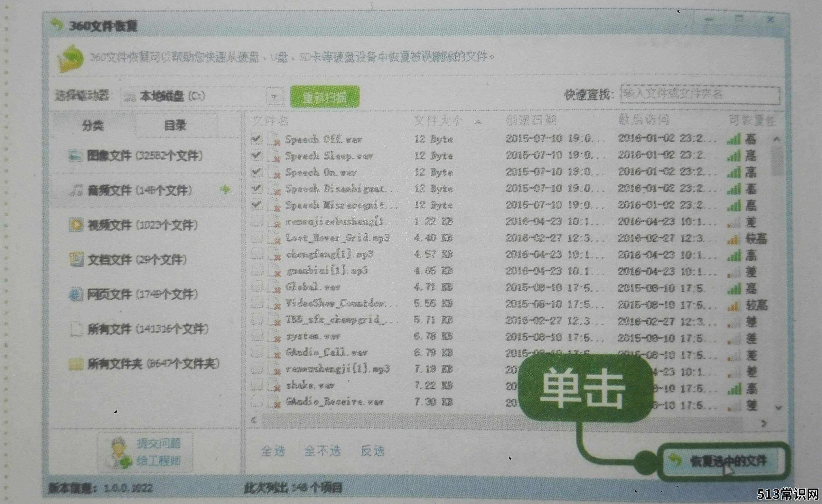Tick the Global.wav checkbox
Image resolution: width=822 pixels, height=504 pixels.
coord(257,287)
